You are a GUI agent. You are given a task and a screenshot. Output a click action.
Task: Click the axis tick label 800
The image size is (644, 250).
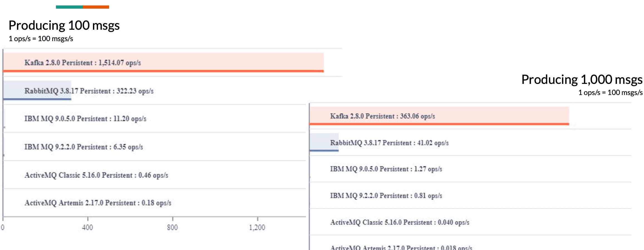click(172, 227)
